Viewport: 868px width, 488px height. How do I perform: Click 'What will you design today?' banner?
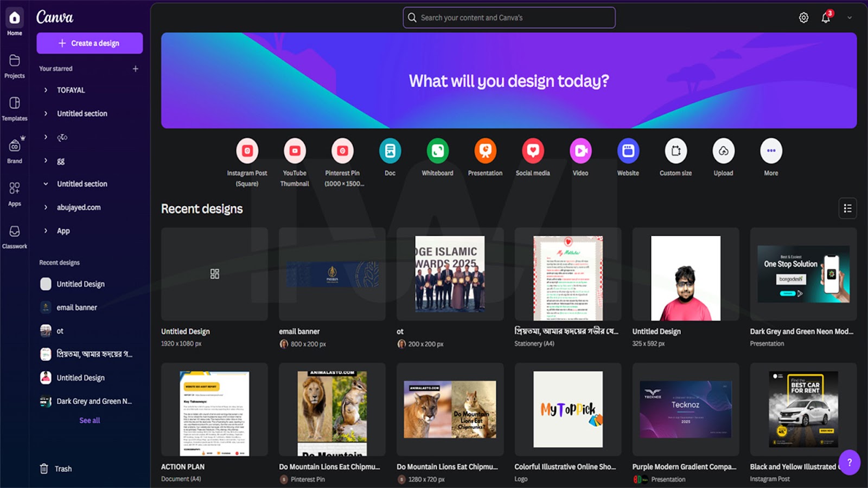(509, 80)
